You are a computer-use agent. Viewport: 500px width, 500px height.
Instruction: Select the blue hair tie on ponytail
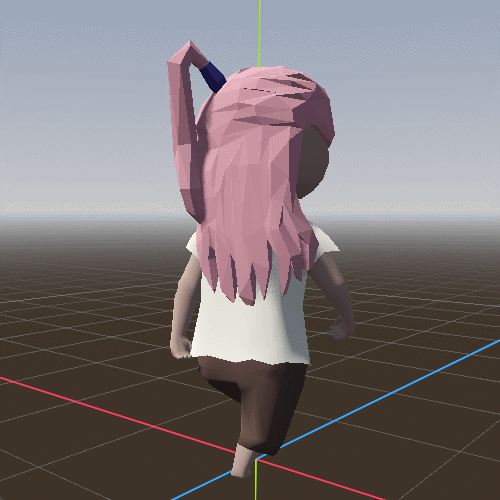[x=213, y=76]
